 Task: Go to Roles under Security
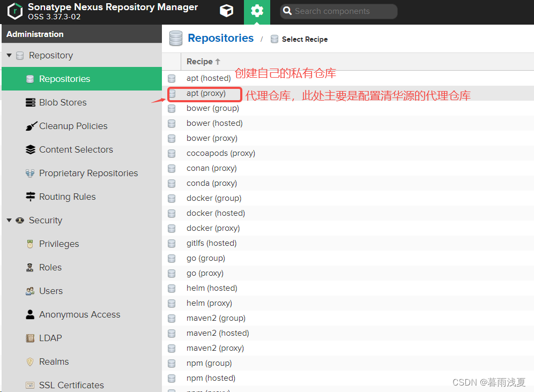point(50,268)
